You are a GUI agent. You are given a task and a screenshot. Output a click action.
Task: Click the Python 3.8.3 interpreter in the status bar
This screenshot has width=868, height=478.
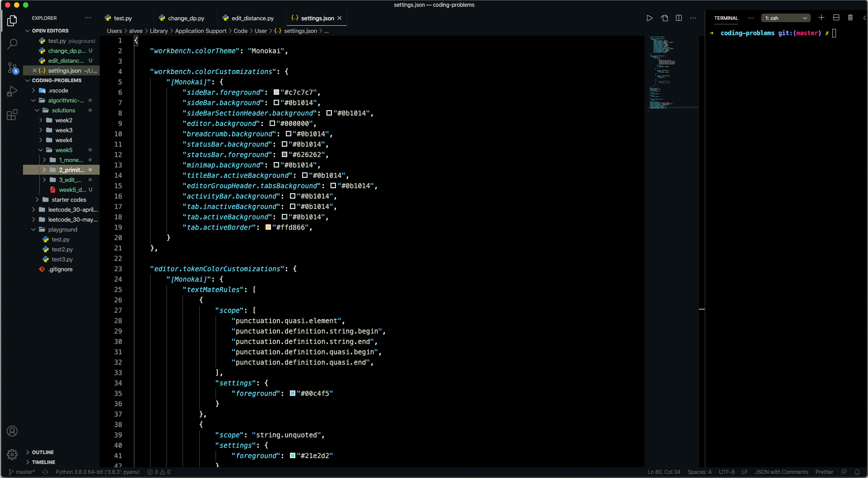click(97, 472)
